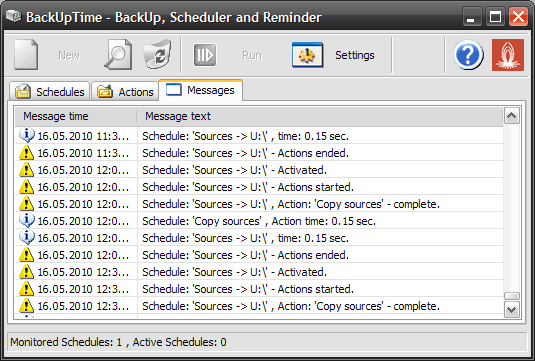Sort by the Message time column header
Viewport: 535px width, 361px height.
point(76,116)
